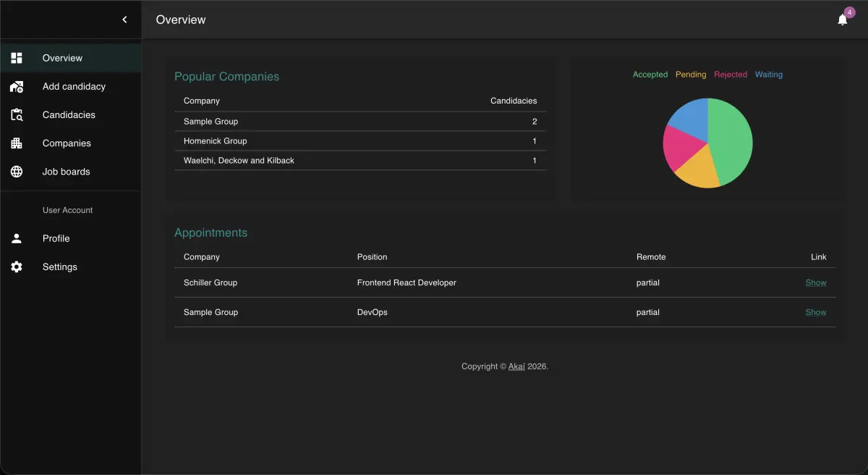Go to Add candidacy page
Image resolution: width=868 pixels, height=475 pixels.
[71, 86]
